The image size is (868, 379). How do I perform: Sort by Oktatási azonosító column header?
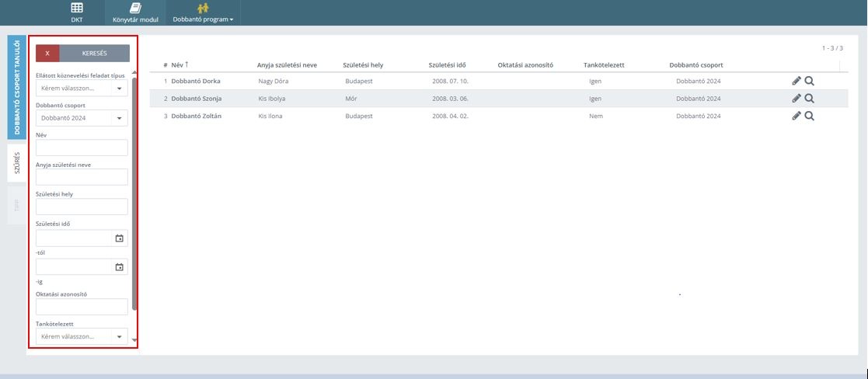click(x=525, y=65)
